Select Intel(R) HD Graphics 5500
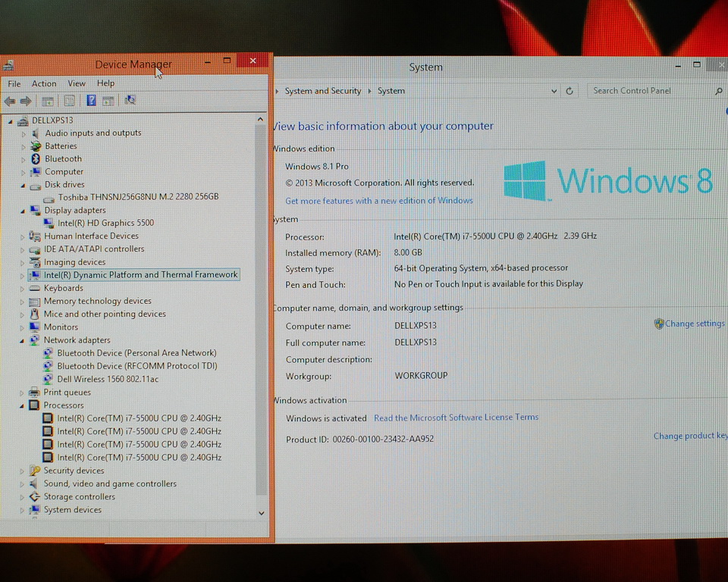 (x=105, y=223)
